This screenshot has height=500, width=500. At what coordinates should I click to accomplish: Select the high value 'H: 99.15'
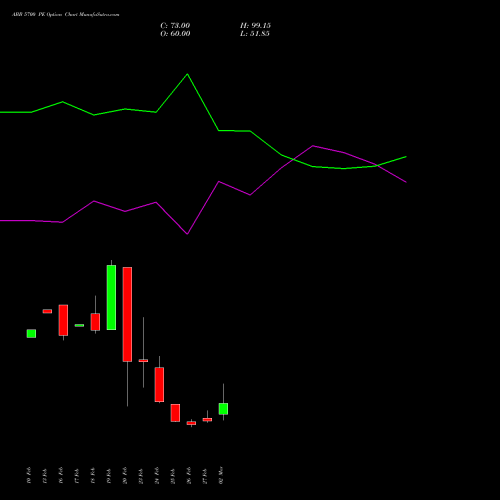pos(255,26)
